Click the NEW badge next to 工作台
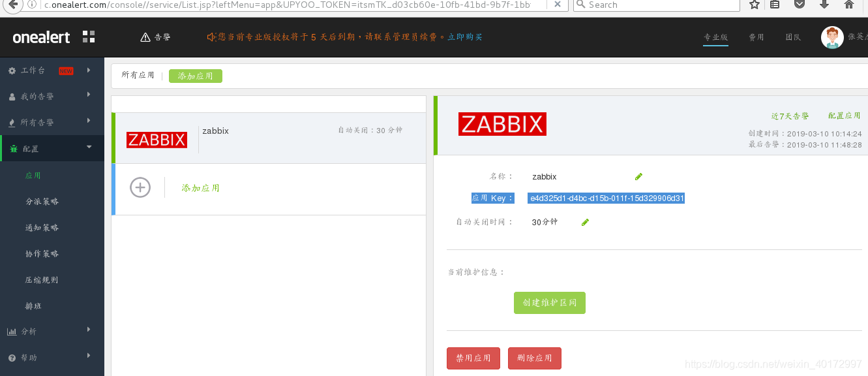 click(66, 70)
